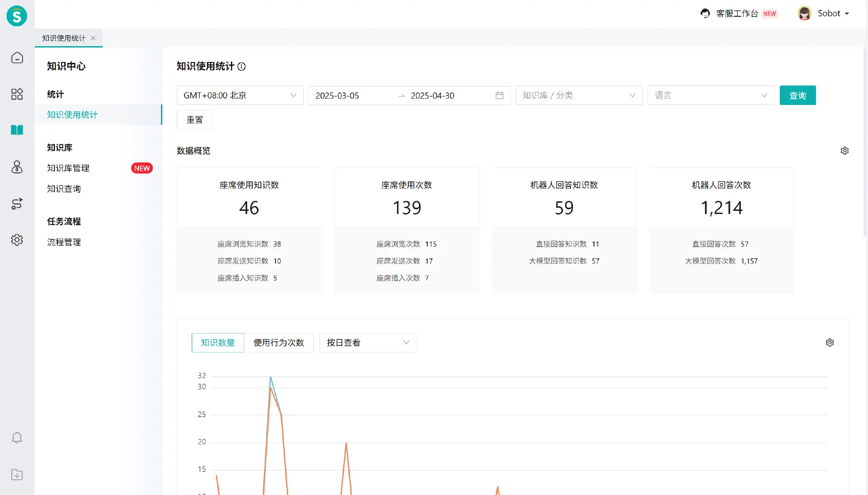Open the apps grid icon in sidebar
Viewport: 868px width, 495px height.
coord(17,94)
